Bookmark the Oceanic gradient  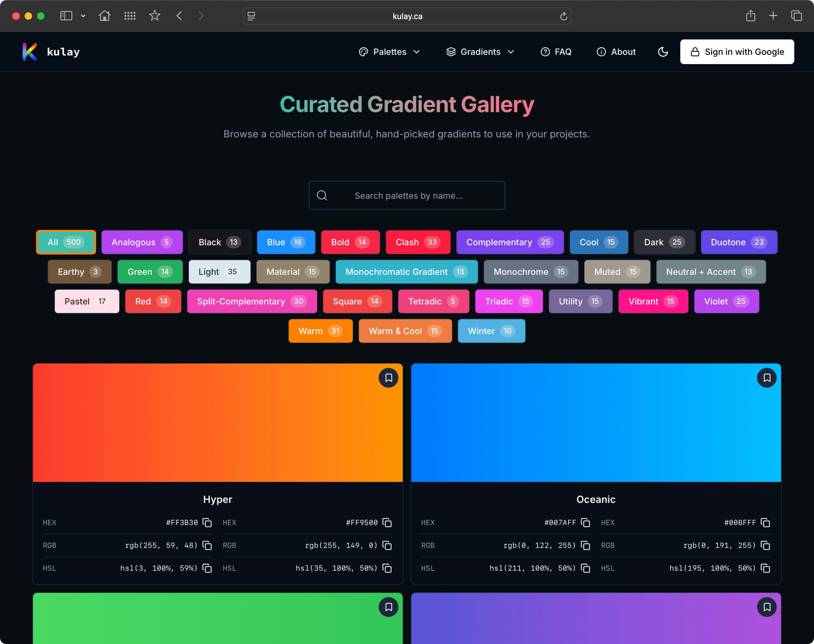(767, 378)
